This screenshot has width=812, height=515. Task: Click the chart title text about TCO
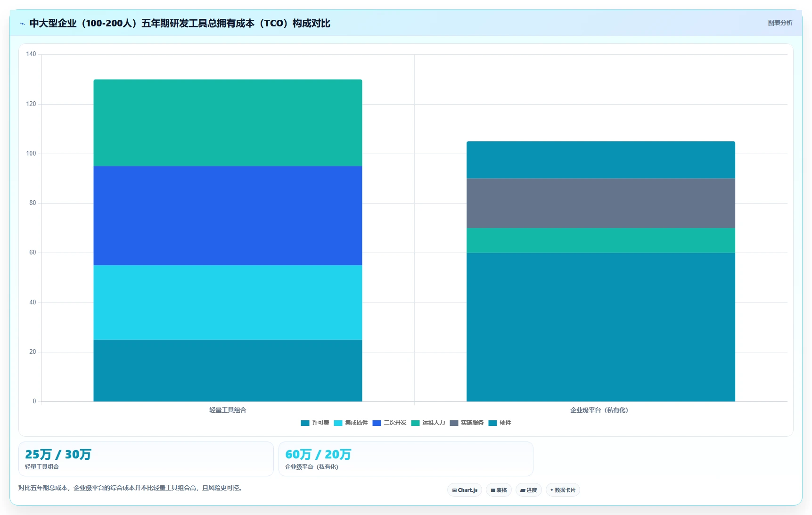pos(180,23)
